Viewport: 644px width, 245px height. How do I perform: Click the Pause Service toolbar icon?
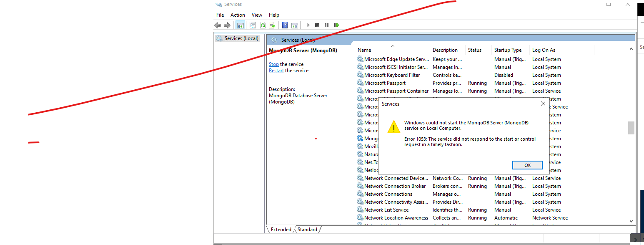point(327,25)
